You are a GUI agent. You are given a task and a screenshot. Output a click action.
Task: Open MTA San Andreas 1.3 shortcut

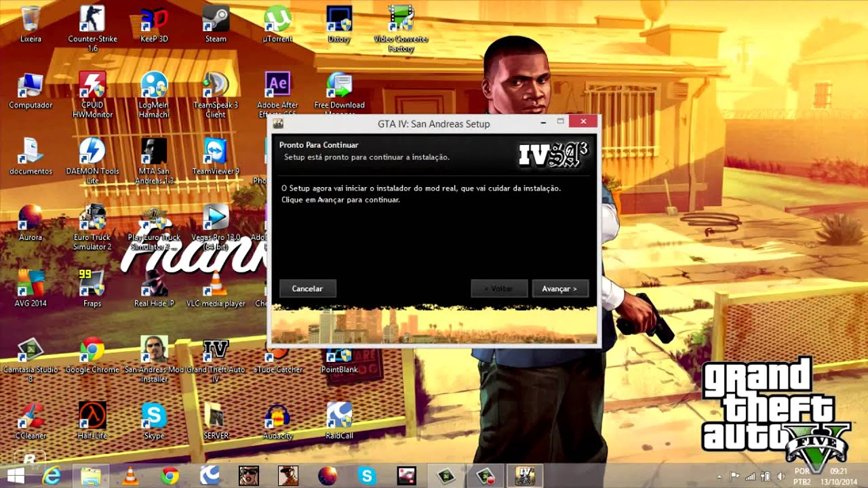(x=154, y=161)
